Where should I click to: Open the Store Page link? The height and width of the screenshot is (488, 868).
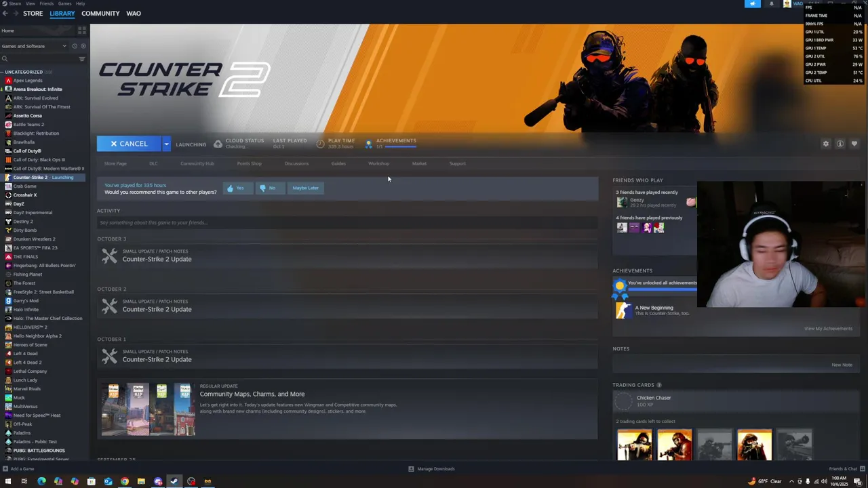[115, 163]
